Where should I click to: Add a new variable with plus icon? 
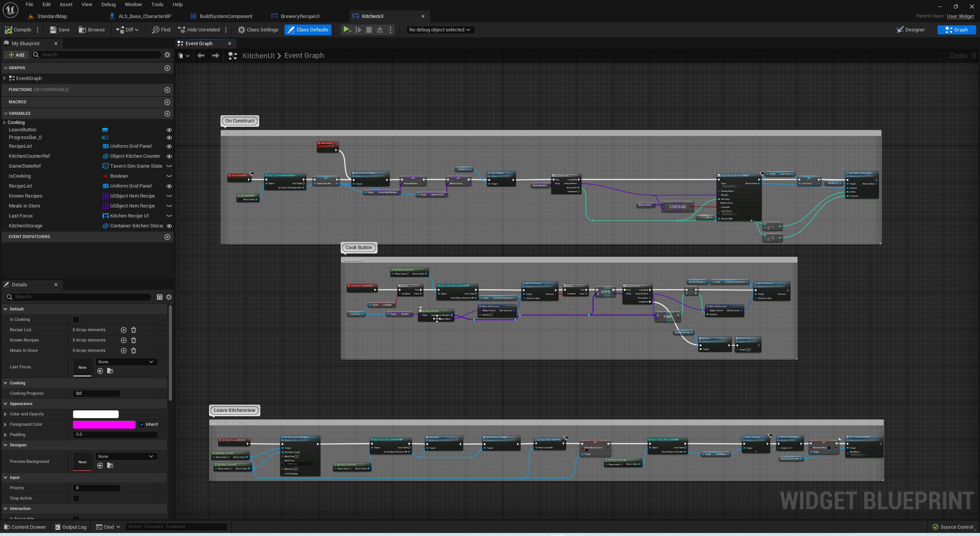(x=167, y=113)
